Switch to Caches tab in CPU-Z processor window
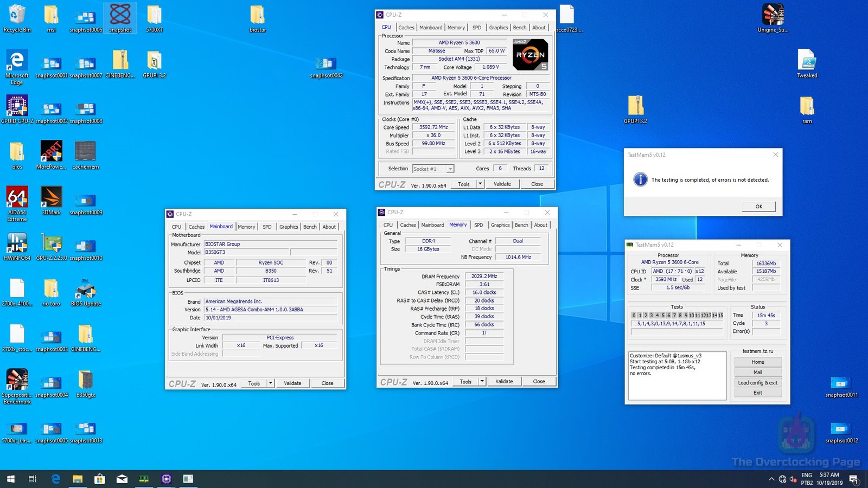Screen dimensions: 868x488 click(x=406, y=28)
